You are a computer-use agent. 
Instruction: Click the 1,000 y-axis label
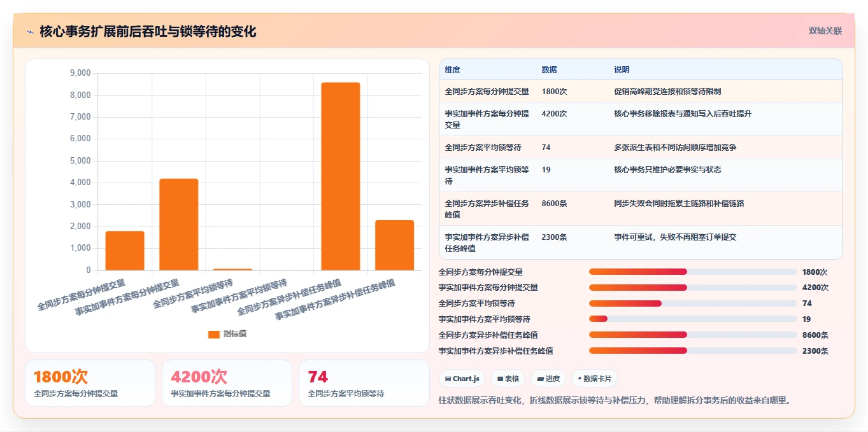pos(80,248)
